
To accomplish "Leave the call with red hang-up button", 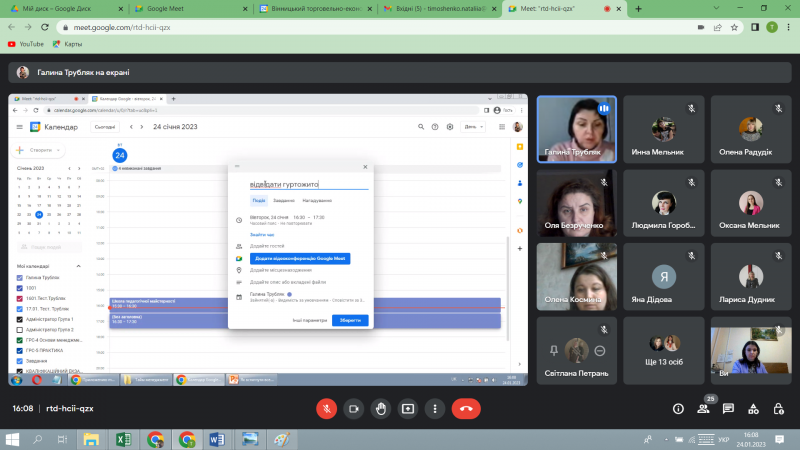I will click(466, 409).
